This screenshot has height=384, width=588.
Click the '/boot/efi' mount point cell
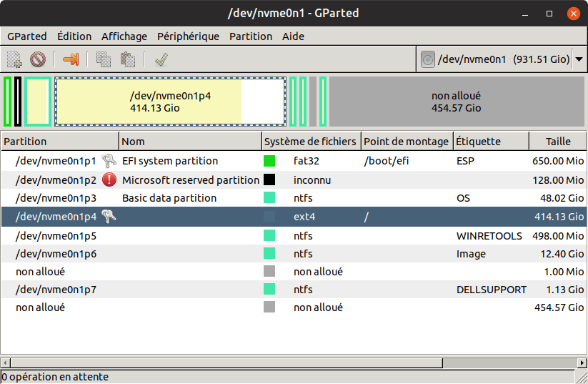point(387,161)
